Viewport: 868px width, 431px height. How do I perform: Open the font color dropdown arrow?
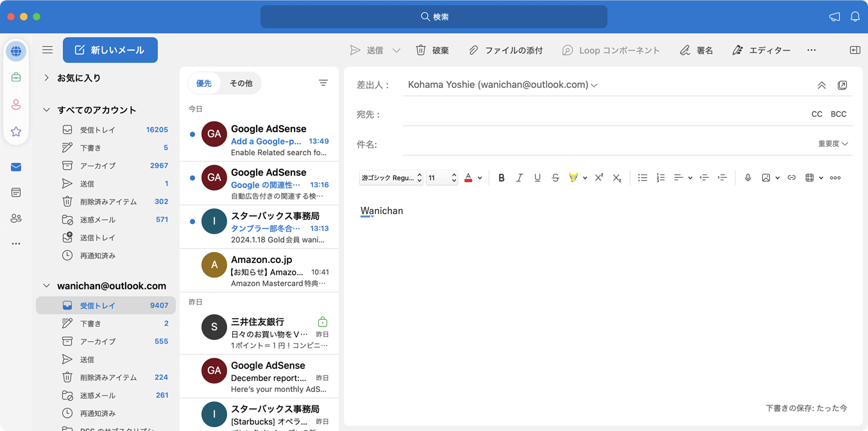[x=480, y=178]
